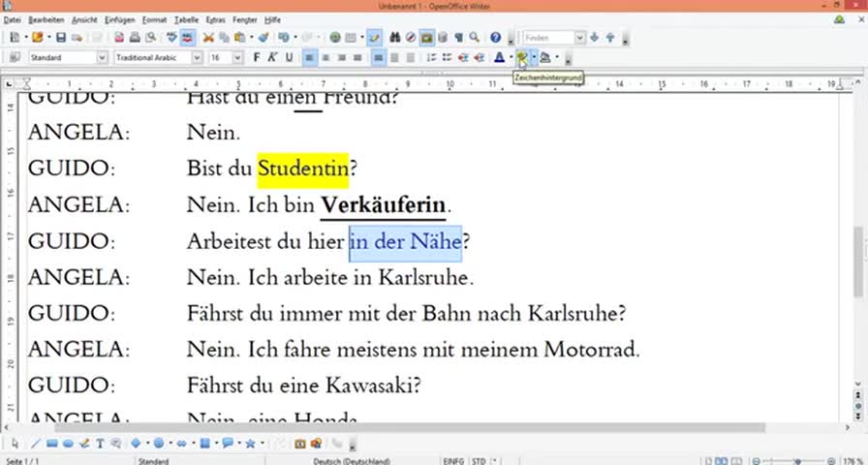Screen dimensions: 868x465
Task: Open the Bearbeiten menu
Action: click(46, 20)
